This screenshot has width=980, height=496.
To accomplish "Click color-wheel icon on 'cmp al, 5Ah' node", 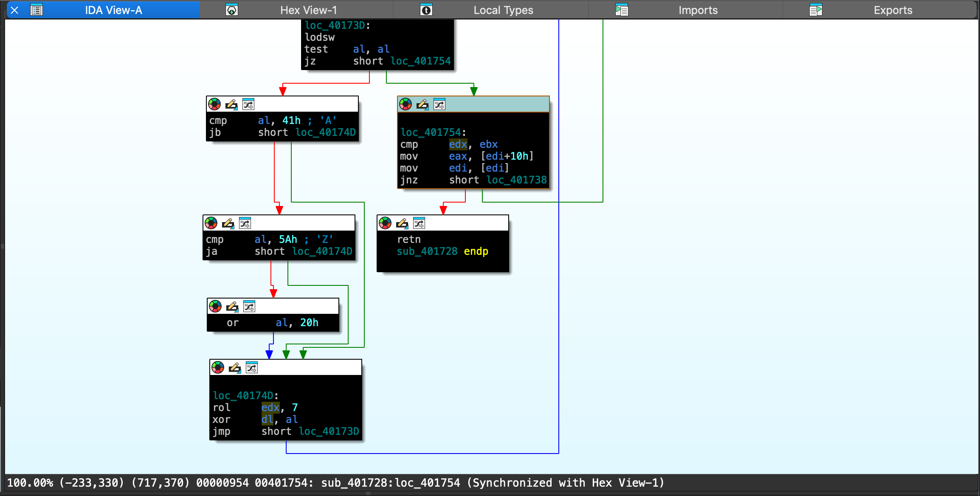I will click(x=211, y=223).
